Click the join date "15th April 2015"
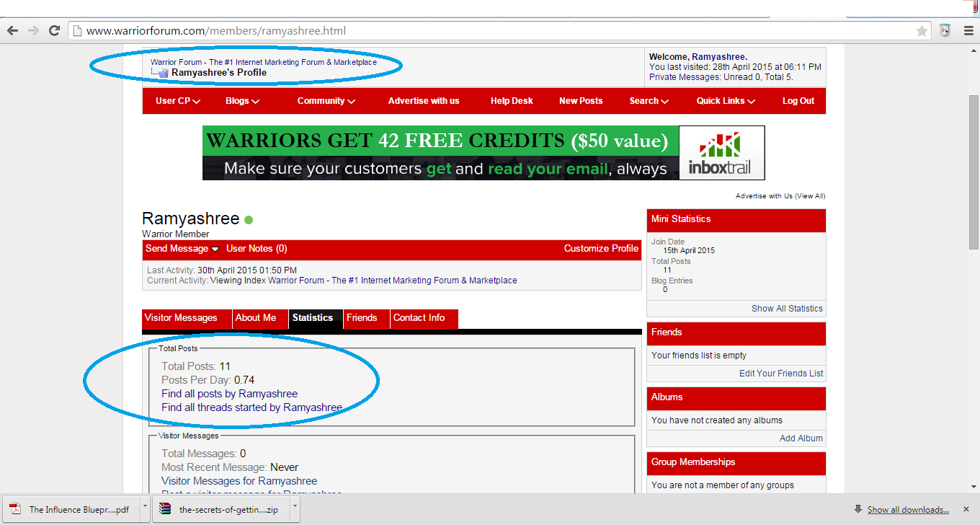 coord(689,251)
